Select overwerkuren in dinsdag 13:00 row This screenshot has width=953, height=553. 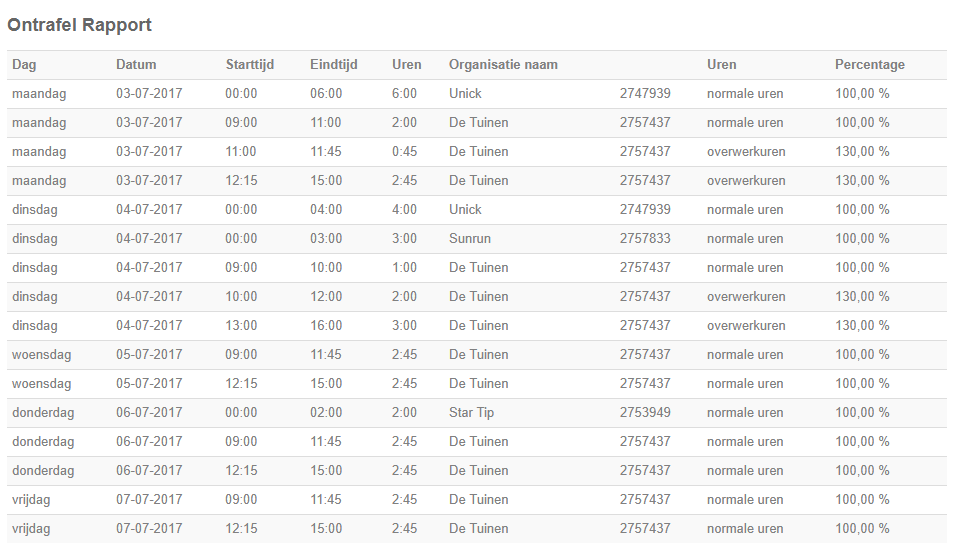pos(746,326)
